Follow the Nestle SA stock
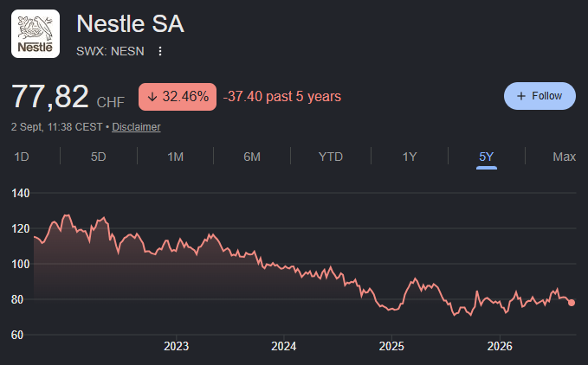The height and width of the screenshot is (365, 588). 540,96
